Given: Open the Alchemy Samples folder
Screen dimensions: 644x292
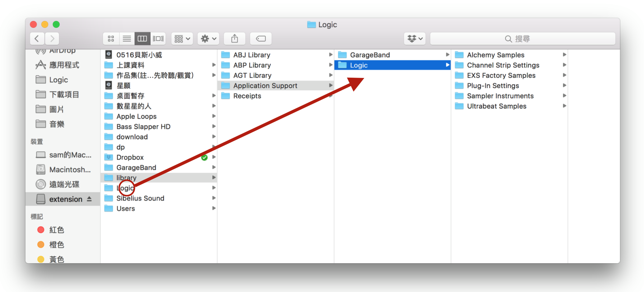Looking at the screenshot, I should click(x=495, y=55).
